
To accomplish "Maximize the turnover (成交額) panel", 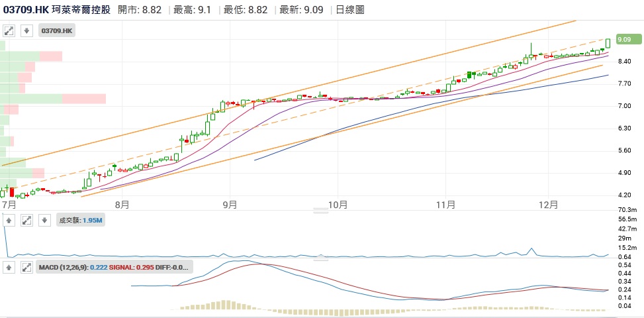I will (26, 220).
